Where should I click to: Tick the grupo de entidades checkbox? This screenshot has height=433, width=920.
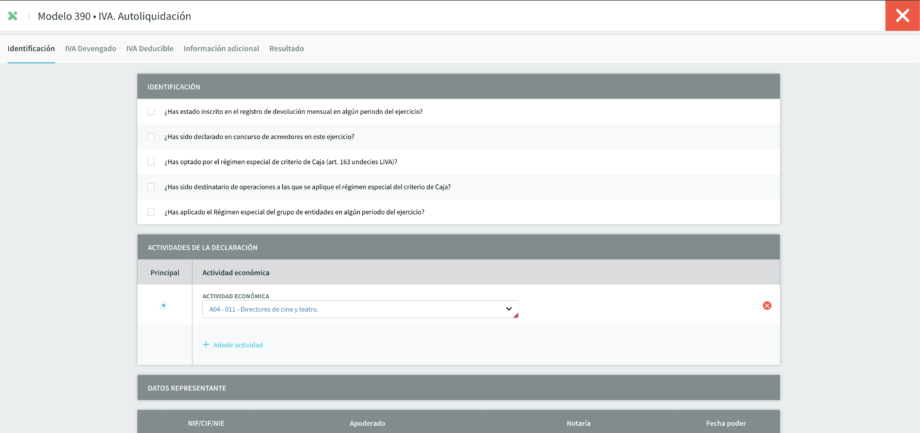pos(151,212)
